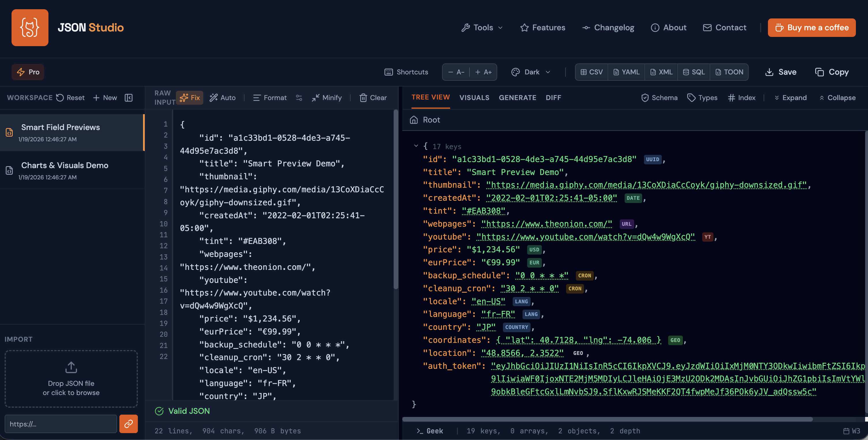
Task: Click the Buy me a coffee button
Action: point(811,28)
